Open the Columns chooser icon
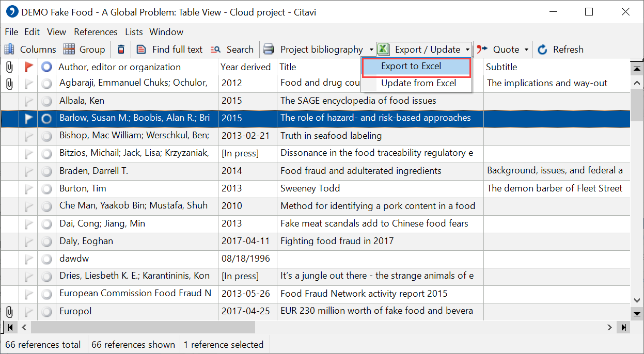This screenshot has width=644, height=354. click(9, 50)
